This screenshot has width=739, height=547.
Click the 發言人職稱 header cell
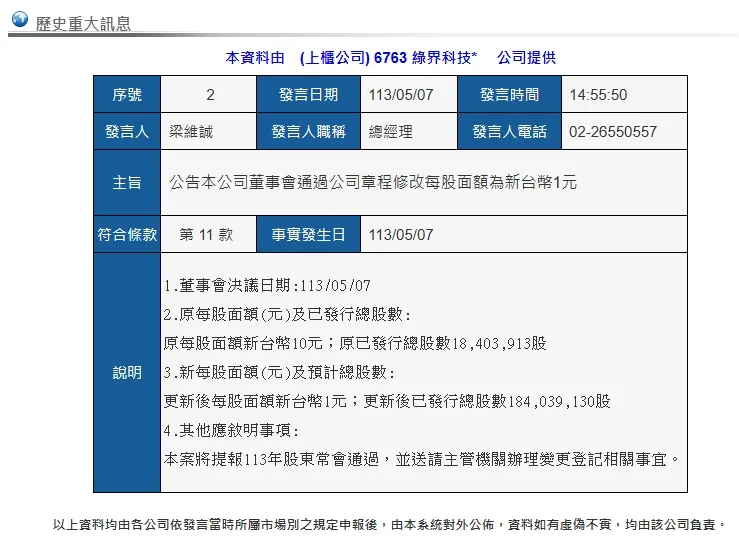(308, 131)
